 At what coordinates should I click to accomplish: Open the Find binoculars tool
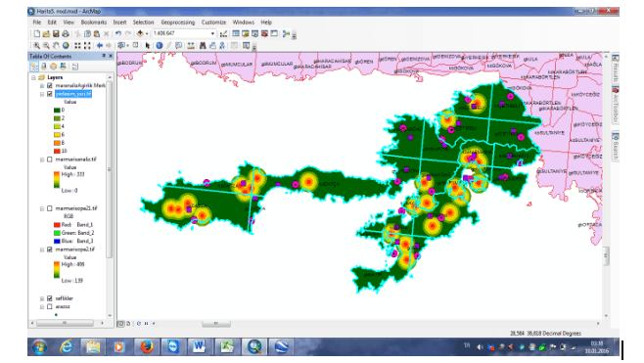[x=203, y=46]
